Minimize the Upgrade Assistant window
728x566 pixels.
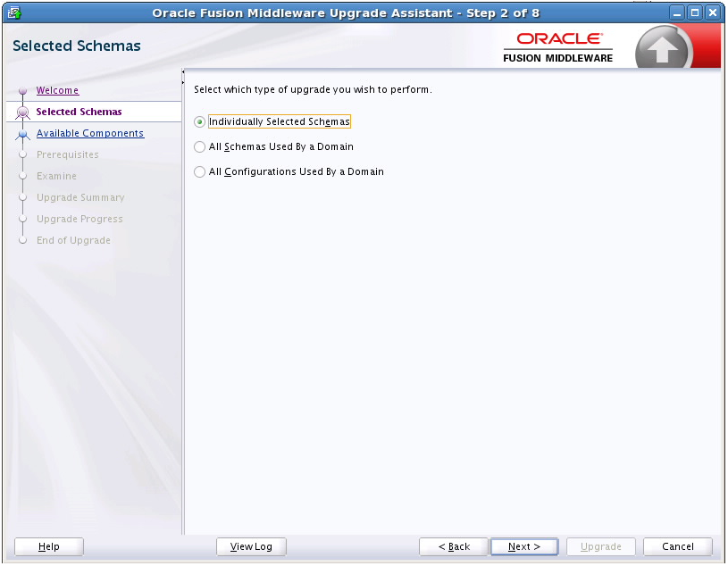click(677, 12)
